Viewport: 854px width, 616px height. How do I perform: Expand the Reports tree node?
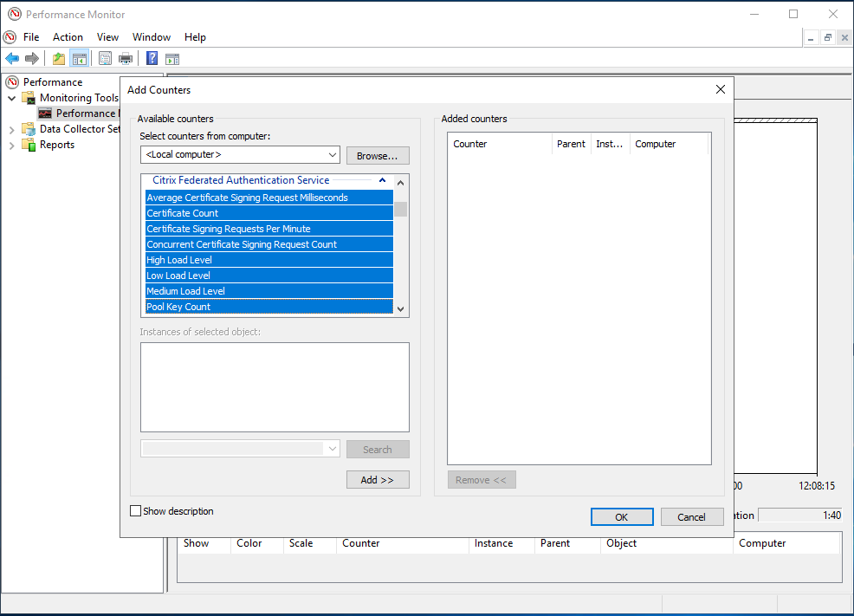coord(12,145)
